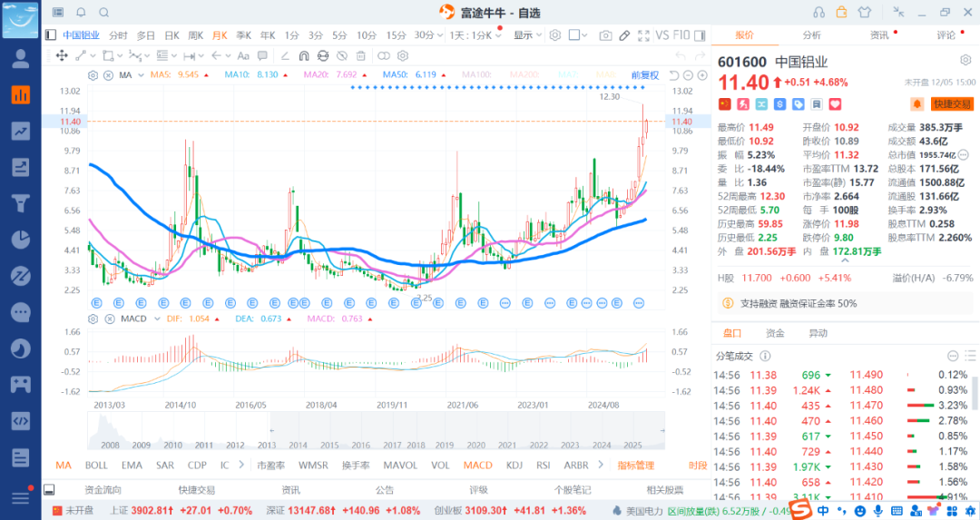This screenshot has height=520, width=980.
Task: Open the search magnifier in title bar
Action: 104,13
